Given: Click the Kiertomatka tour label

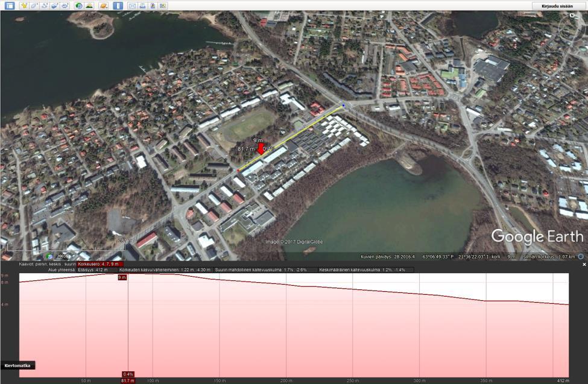Looking at the screenshot, I should pos(17,365).
